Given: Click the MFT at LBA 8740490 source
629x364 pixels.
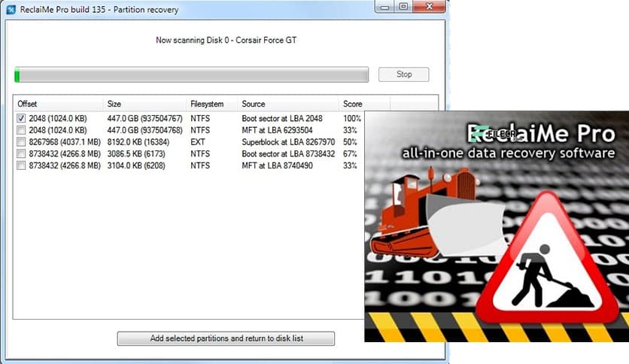Looking at the screenshot, I should coord(277,165).
